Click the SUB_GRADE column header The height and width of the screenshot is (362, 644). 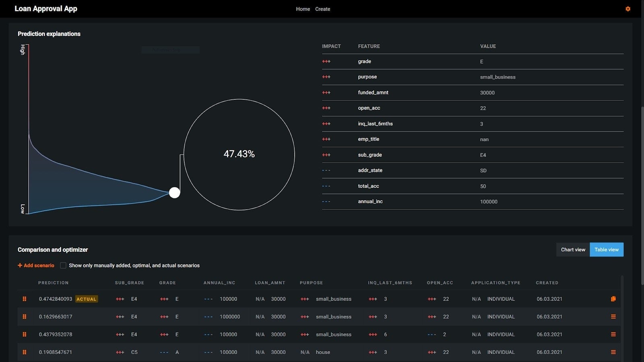click(x=130, y=283)
